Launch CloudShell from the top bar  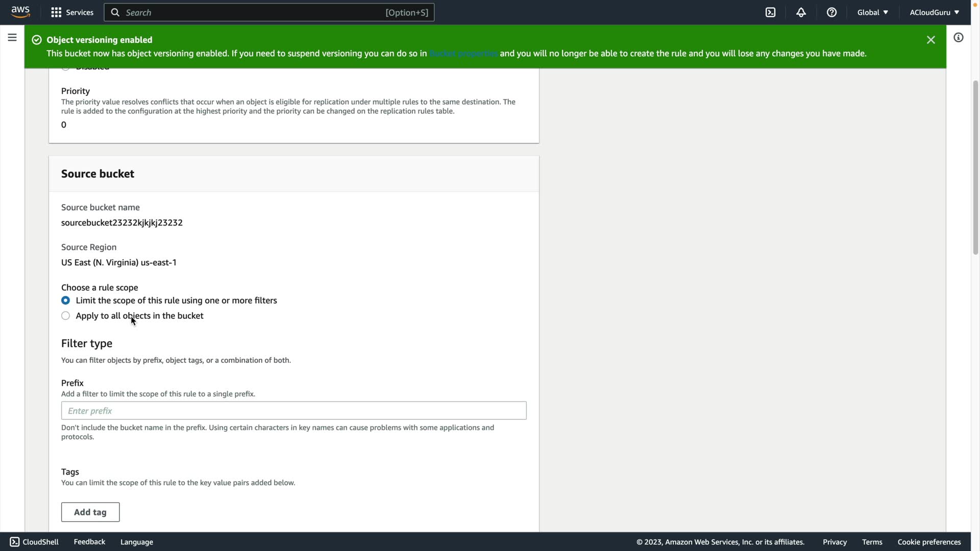[770, 12]
